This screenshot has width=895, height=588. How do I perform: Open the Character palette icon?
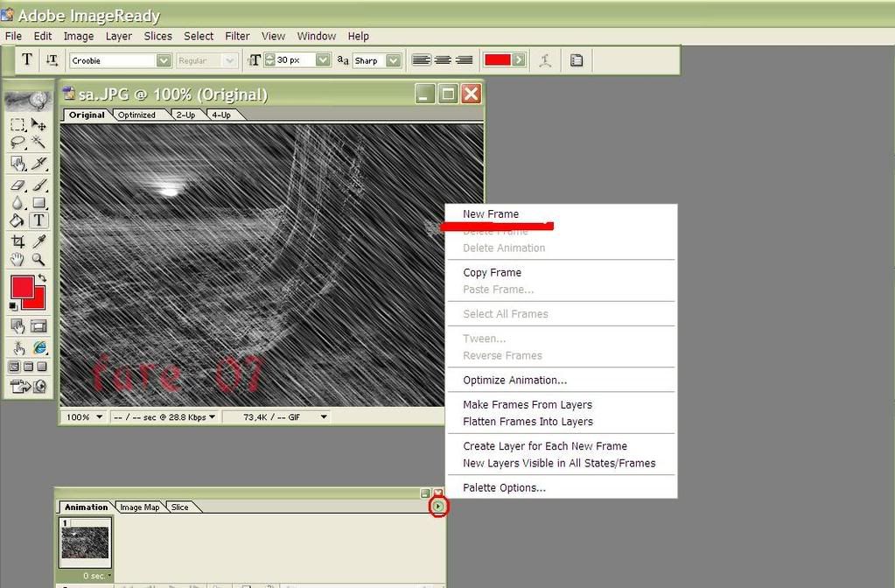577,60
